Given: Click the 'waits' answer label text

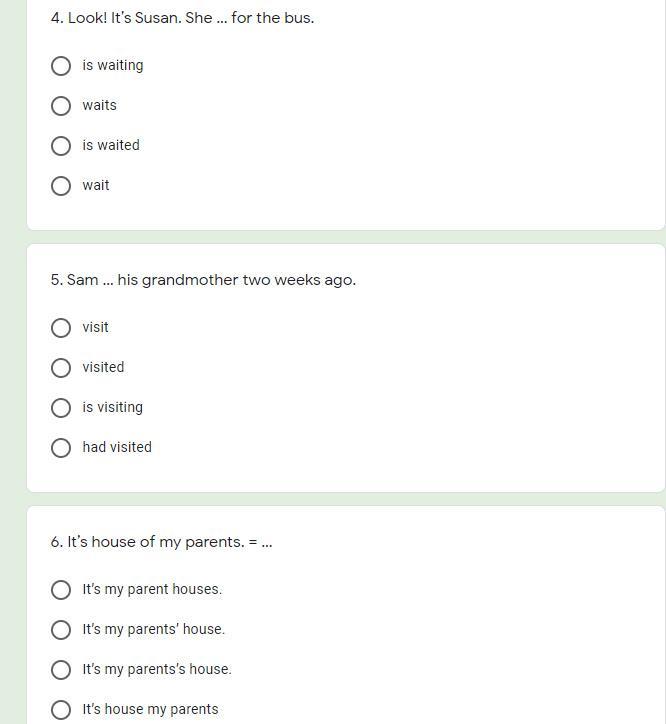Looking at the screenshot, I should [99, 106].
